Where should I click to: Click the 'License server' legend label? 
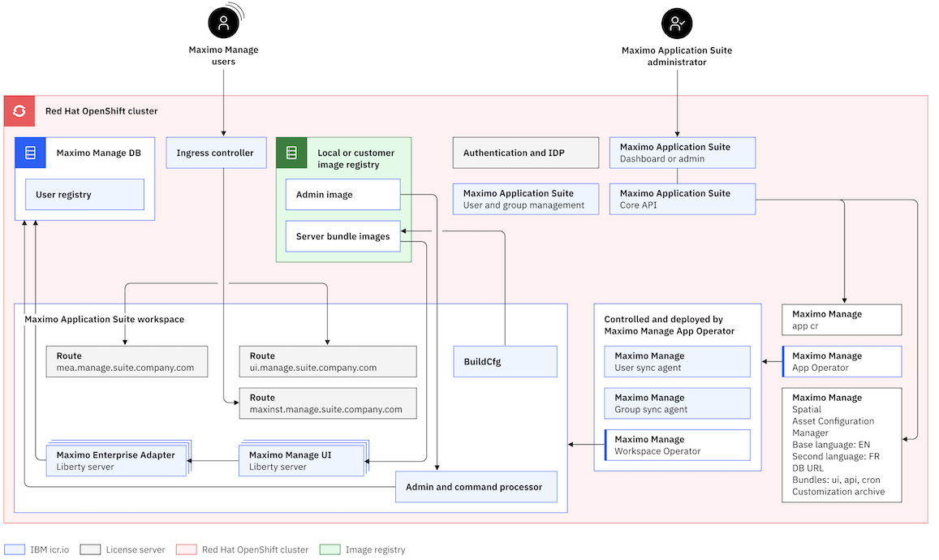(136, 549)
